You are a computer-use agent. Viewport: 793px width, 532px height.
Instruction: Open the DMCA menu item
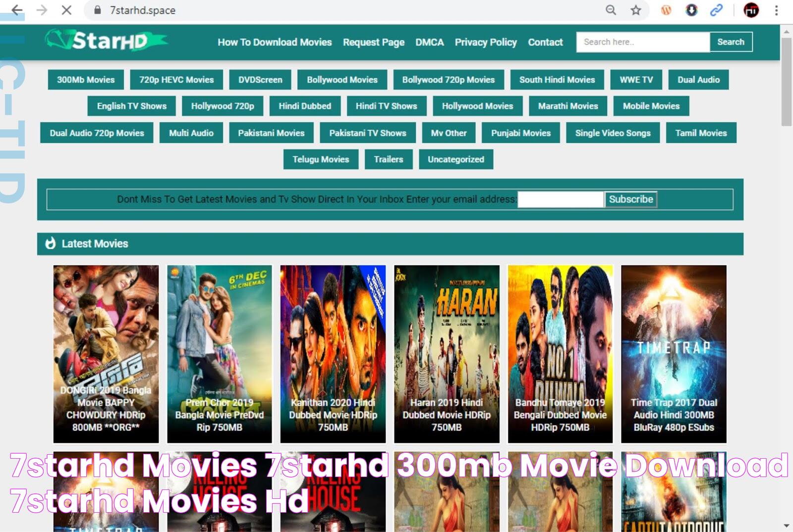click(x=430, y=42)
